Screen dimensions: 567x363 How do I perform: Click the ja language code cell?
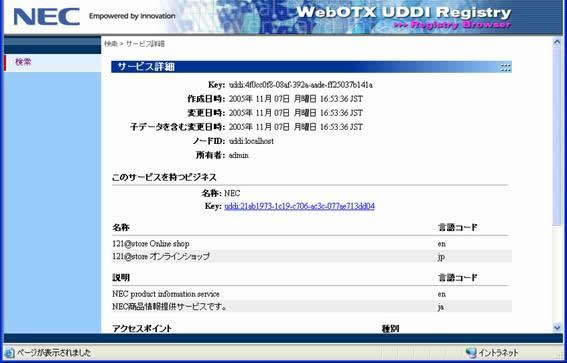(441, 307)
